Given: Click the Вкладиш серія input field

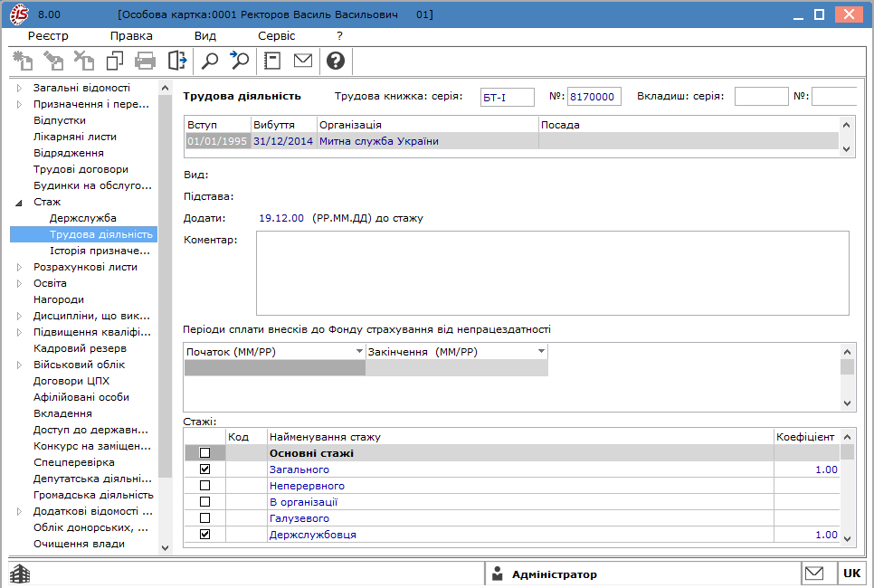Looking at the screenshot, I should coord(762,97).
